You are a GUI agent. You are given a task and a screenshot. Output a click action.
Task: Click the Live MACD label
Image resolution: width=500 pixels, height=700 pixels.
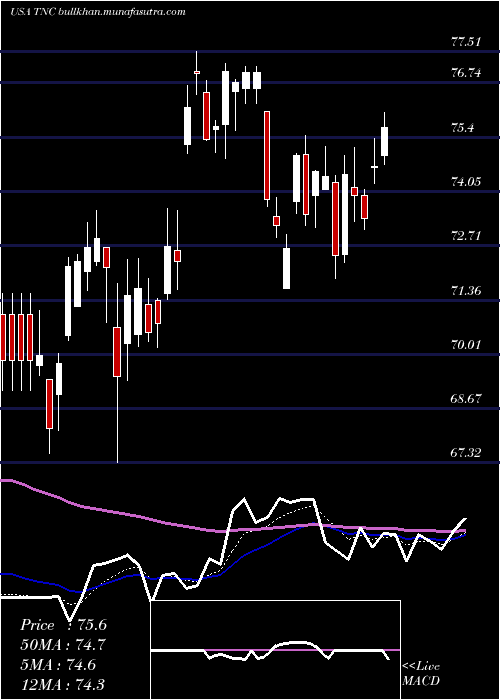[x=421, y=673]
